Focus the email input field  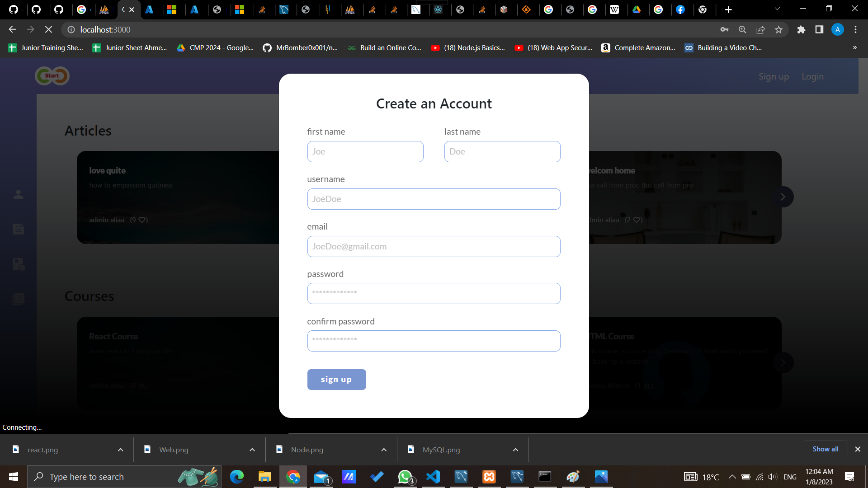pyautogui.click(x=434, y=246)
